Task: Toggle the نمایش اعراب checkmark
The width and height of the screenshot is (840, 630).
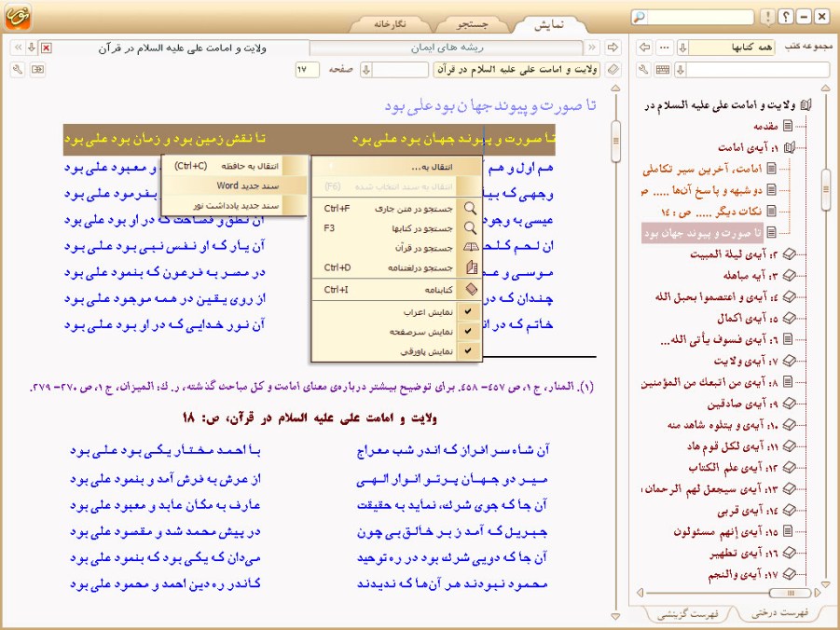Action: tap(468, 312)
